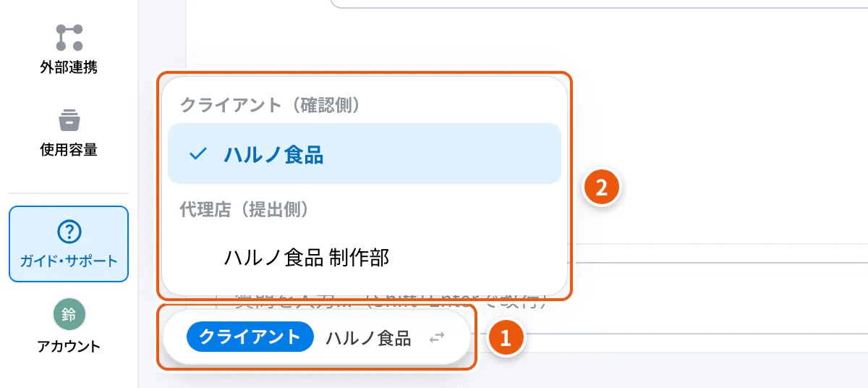The image size is (868, 388).
Task: Click the 使用容量 storage box icon
Action: pos(69,120)
